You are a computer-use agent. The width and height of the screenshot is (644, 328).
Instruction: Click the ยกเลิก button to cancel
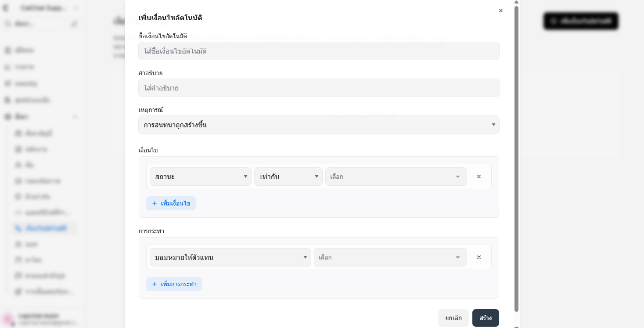click(453, 317)
